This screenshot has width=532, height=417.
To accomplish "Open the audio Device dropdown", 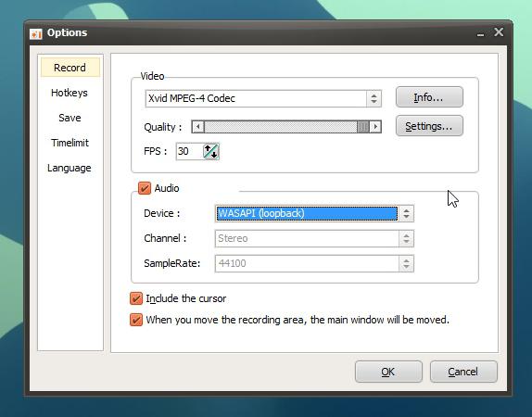I will [314, 213].
